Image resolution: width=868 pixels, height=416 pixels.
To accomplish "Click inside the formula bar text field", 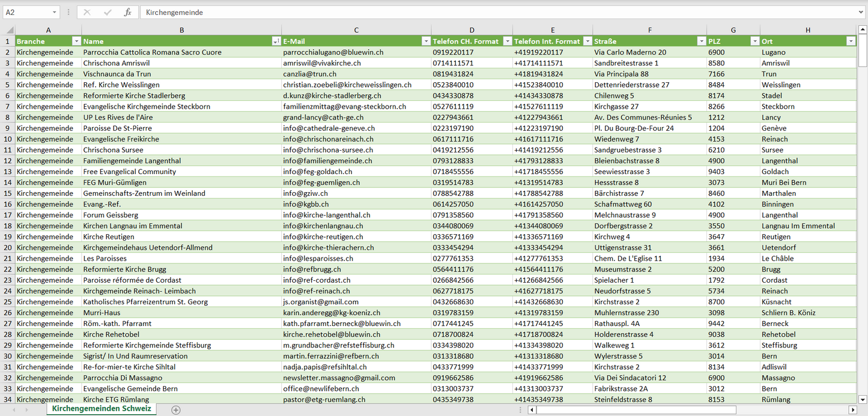I will pyautogui.click(x=481, y=12).
